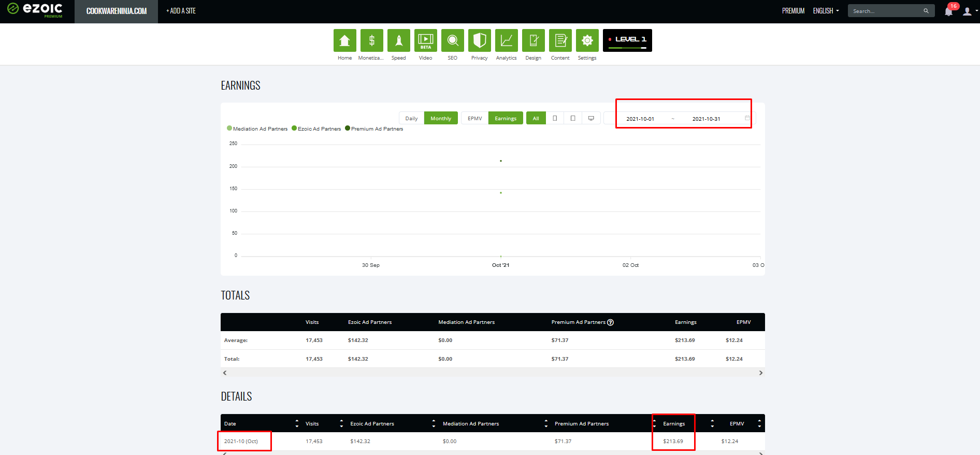This screenshot has width=980, height=455.
Task: Click the dark green Premium data point
Action: pos(501,161)
